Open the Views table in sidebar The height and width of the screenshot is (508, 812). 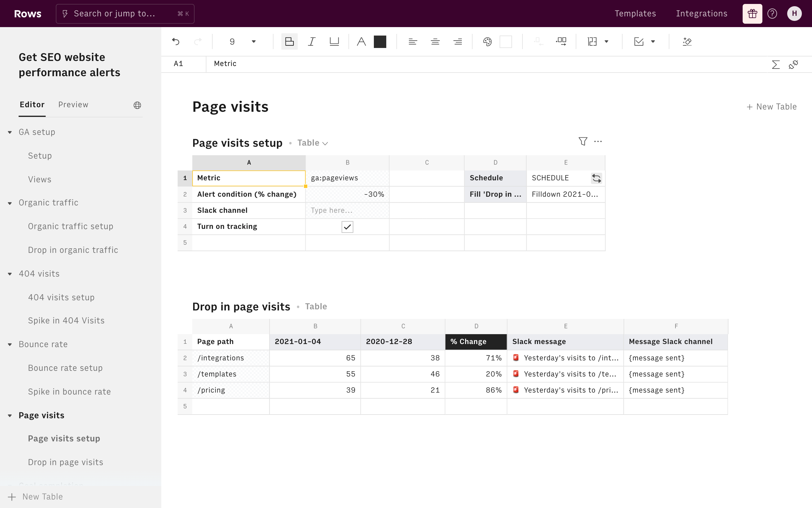(x=39, y=179)
